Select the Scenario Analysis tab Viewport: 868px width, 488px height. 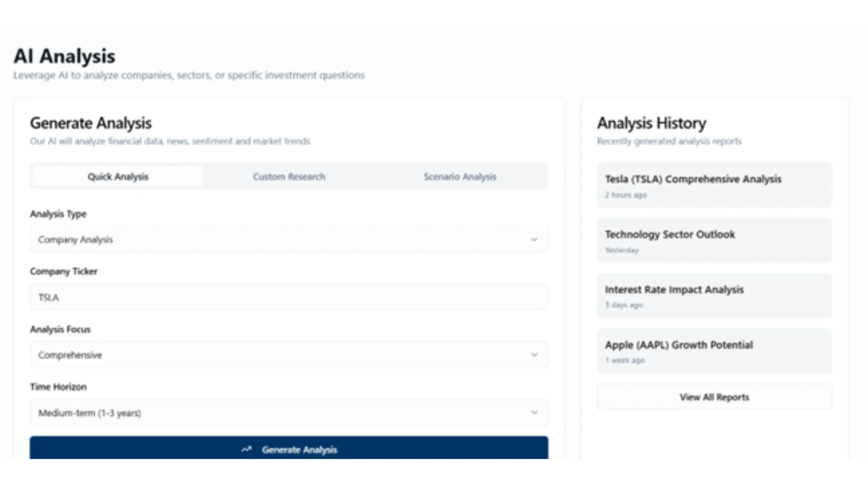point(459,176)
